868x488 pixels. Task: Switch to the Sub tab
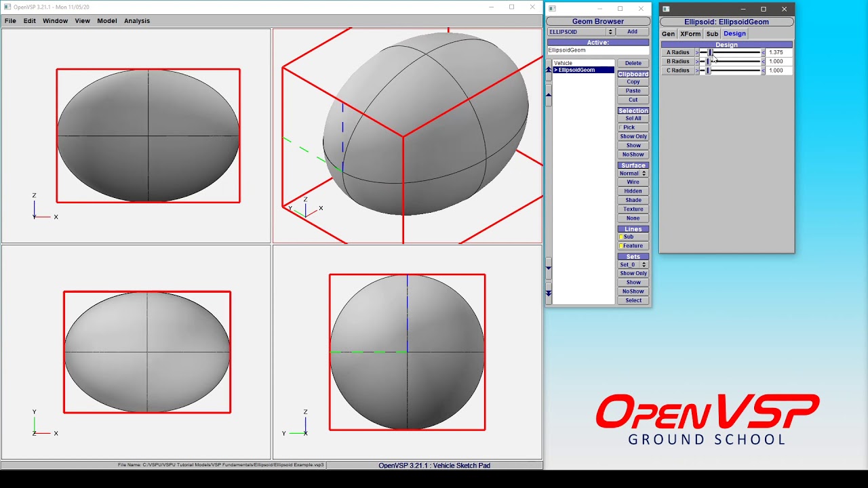(712, 34)
